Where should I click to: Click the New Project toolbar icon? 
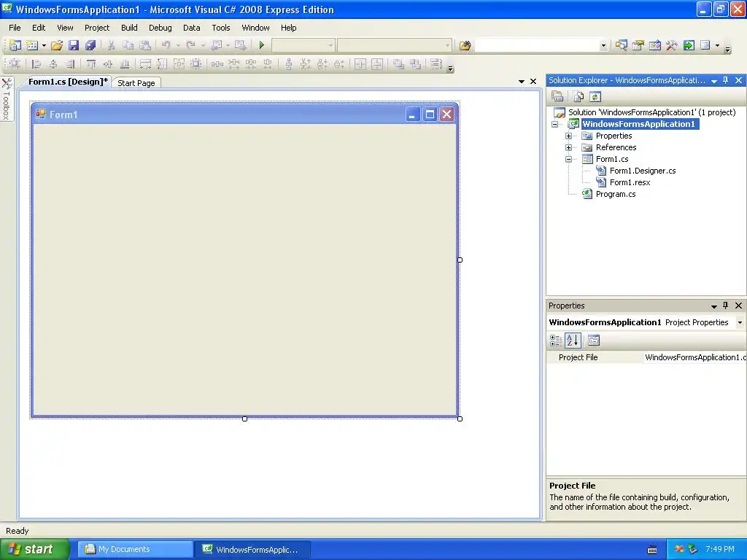click(15, 45)
